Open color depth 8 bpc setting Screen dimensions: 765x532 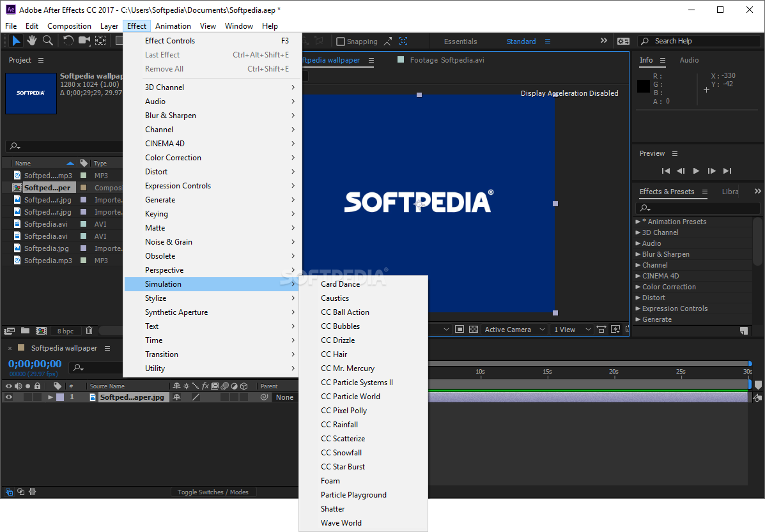[x=65, y=331]
